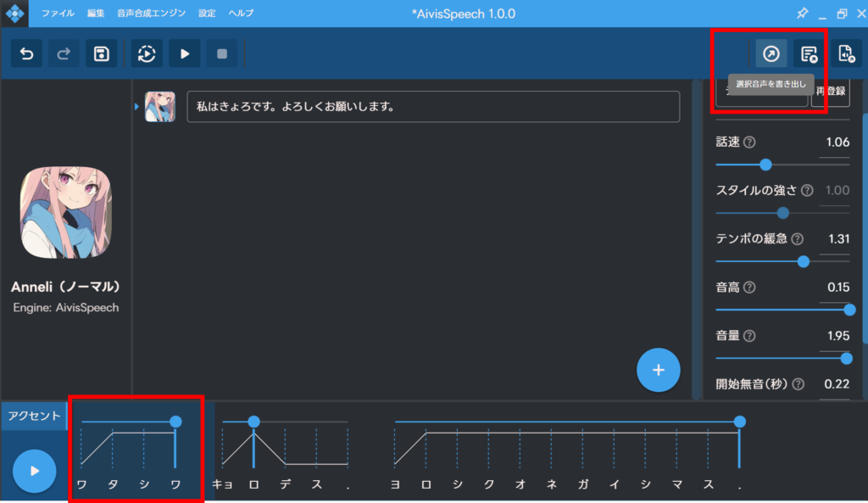868x503 pixels.
Task: Open the help icon beside 音量
Action: click(x=749, y=336)
